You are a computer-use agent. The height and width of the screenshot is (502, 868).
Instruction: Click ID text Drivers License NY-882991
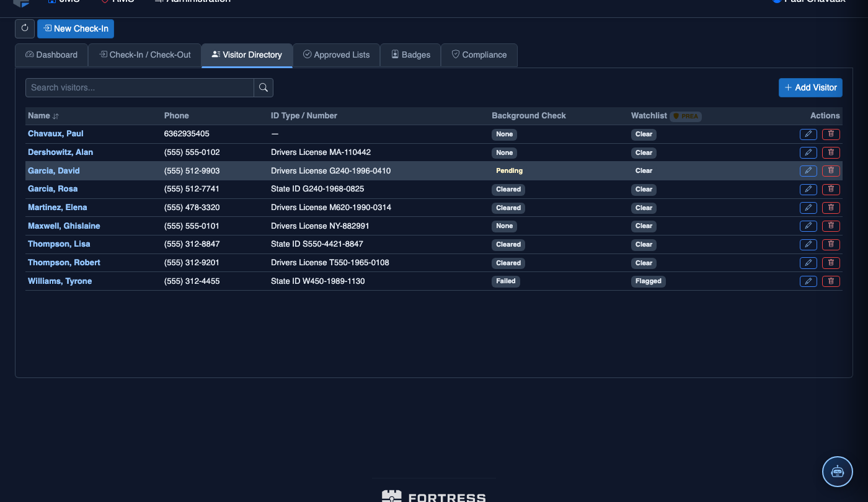point(320,226)
